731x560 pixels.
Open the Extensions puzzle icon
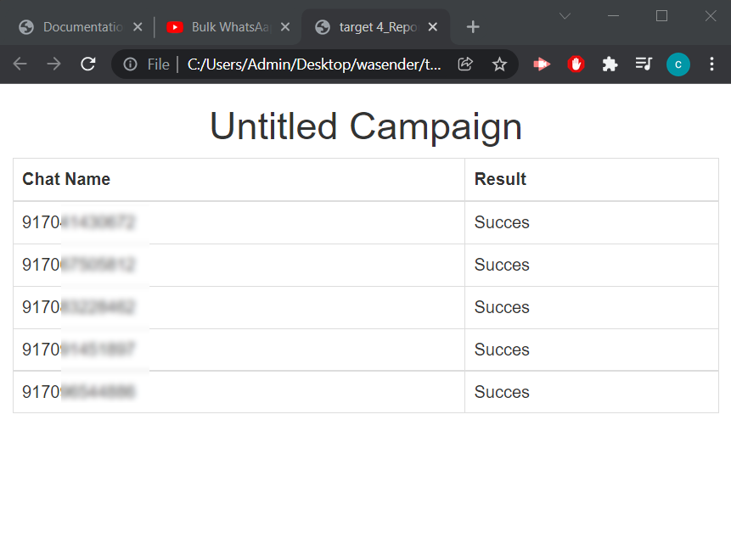(610, 64)
